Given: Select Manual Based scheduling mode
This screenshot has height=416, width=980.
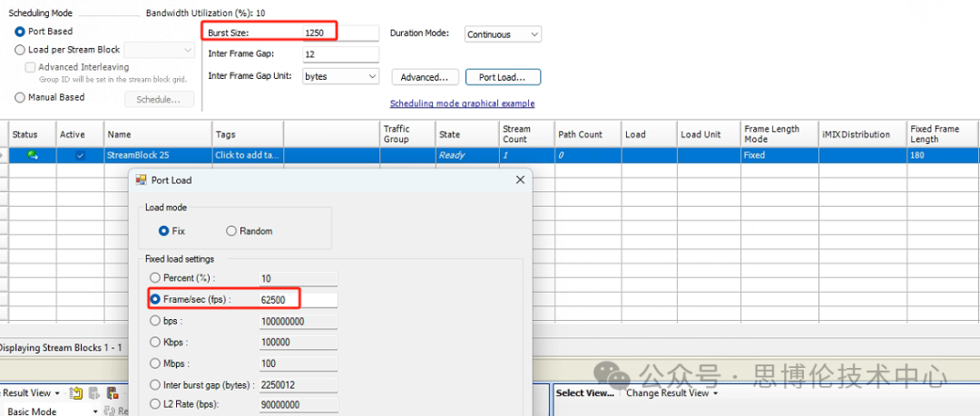Looking at the screenshot, I should (x=20, y=98).
